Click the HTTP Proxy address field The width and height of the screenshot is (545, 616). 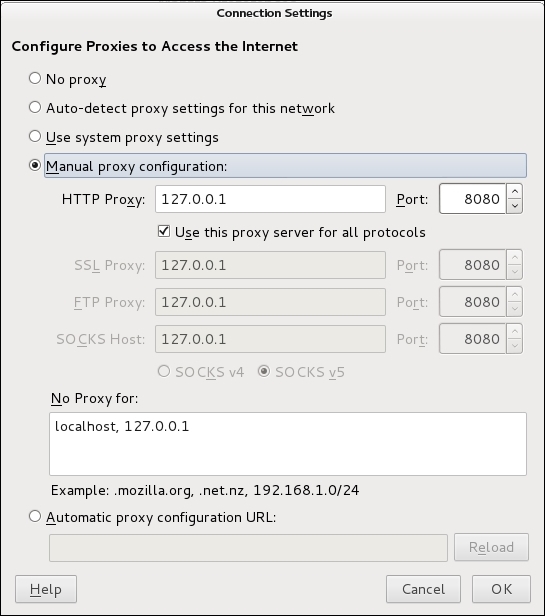pos(270,199)
